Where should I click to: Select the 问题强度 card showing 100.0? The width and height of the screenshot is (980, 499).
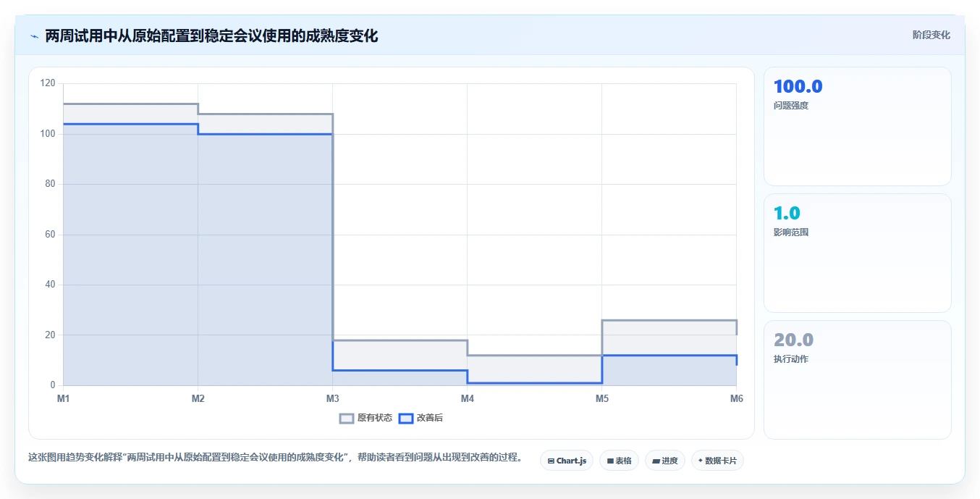(x=858, y=127)
